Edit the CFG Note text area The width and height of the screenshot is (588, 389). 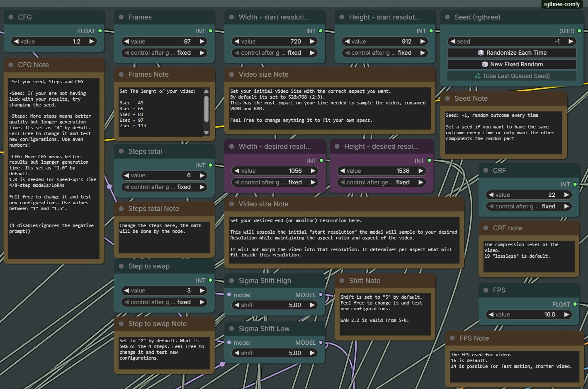pos(54,168)
